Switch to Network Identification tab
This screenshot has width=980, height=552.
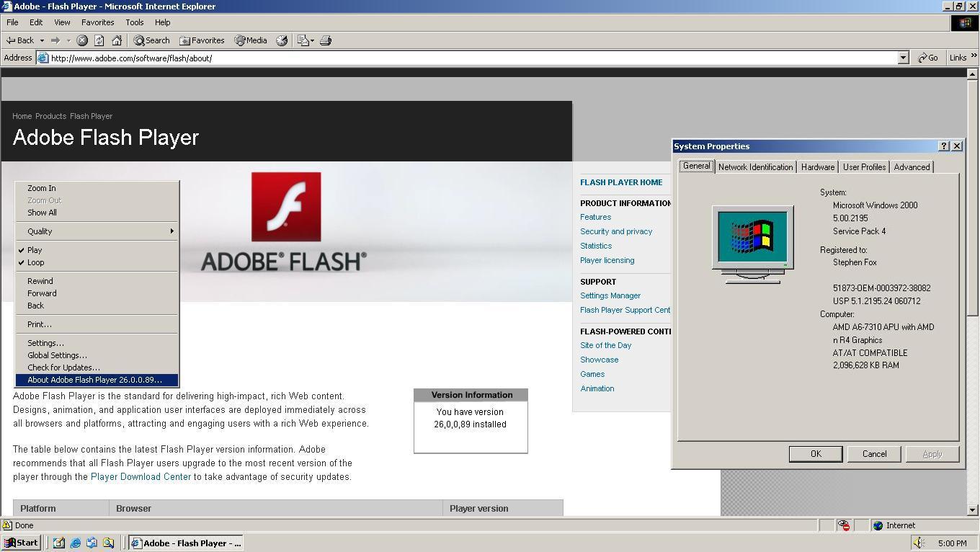pos(755,166)
